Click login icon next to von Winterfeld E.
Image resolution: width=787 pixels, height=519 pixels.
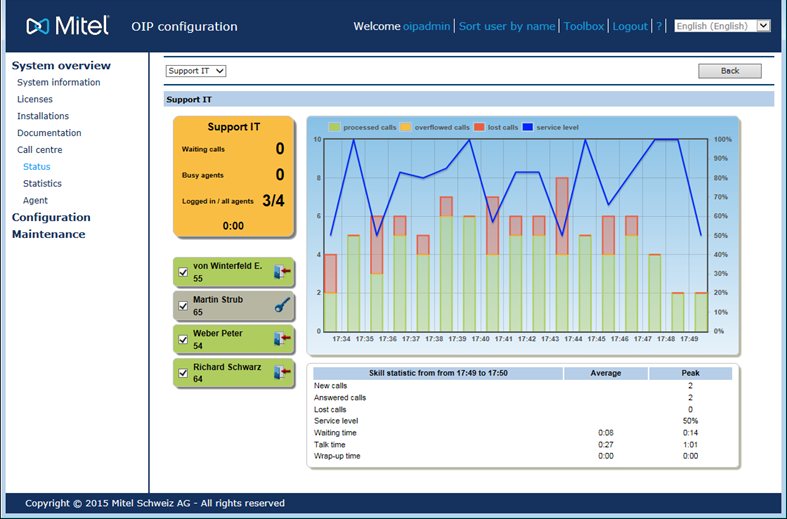281,271
